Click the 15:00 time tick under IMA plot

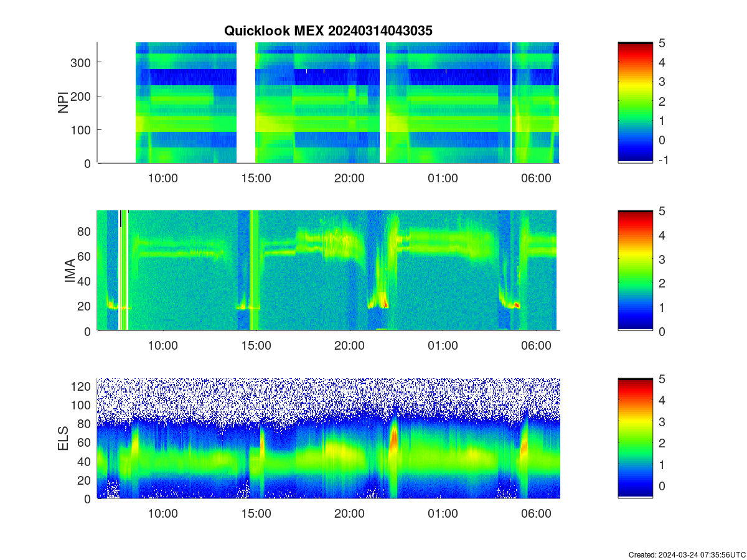point(256,346)
